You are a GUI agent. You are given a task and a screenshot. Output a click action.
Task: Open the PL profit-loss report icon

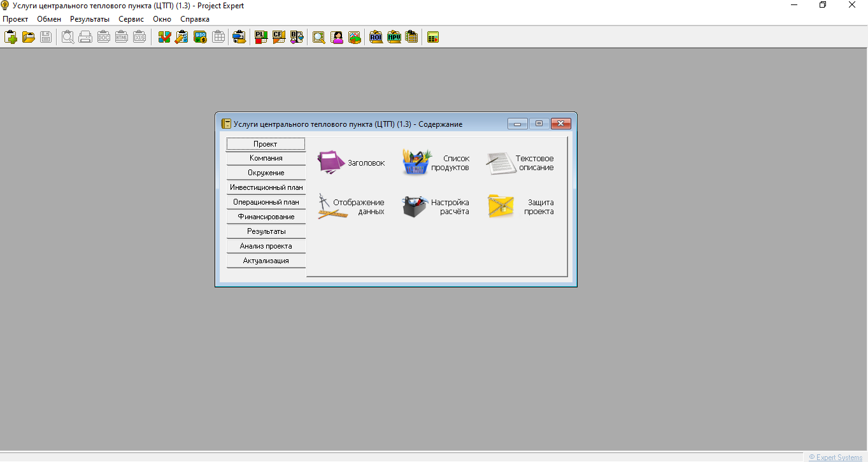[261, 37]
